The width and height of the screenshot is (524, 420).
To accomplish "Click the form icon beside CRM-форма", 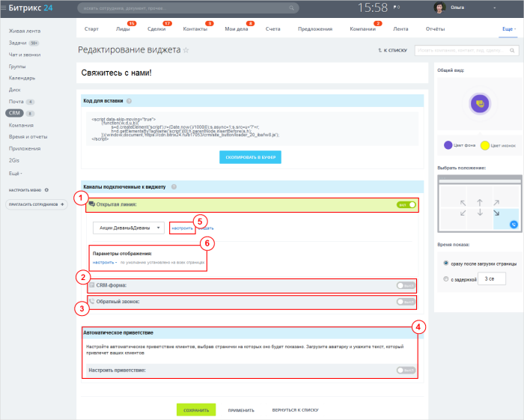I will tap(92, 285).
